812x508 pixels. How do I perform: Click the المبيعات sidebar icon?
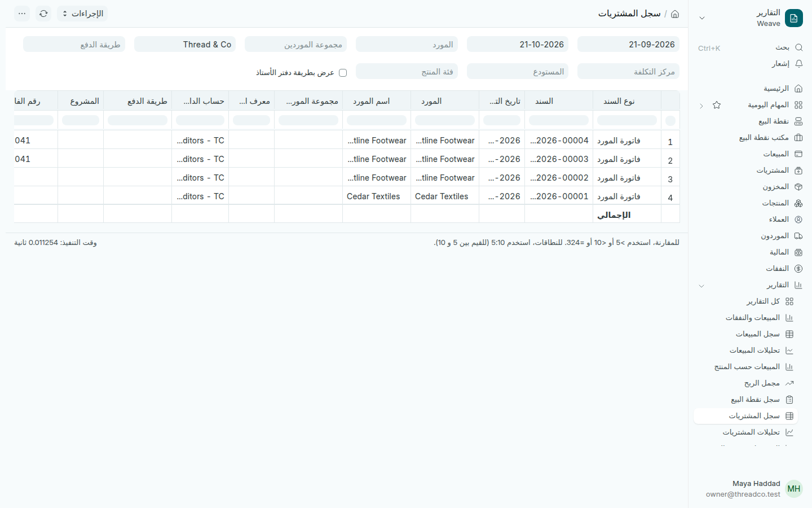798,154
